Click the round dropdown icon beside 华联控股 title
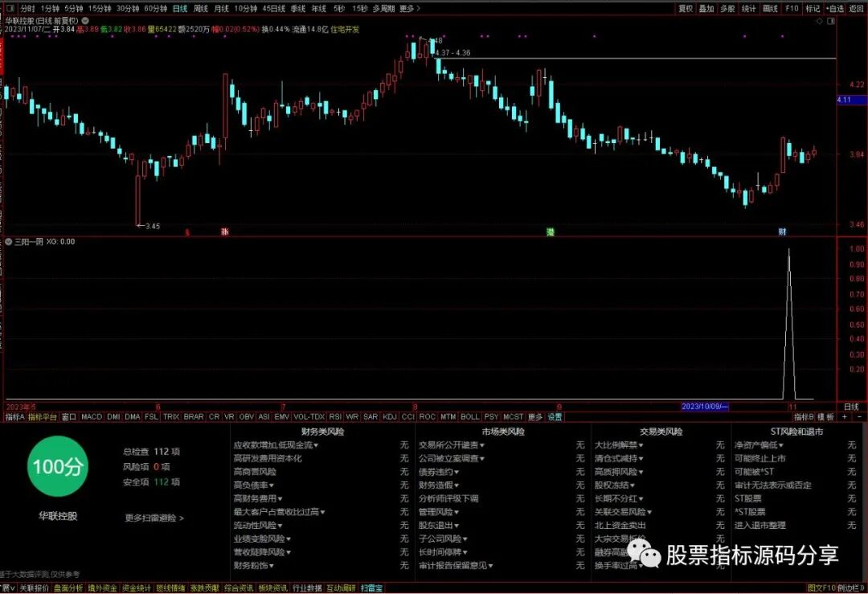This screenshot has height=594, width=868. (x=85, y=20)
